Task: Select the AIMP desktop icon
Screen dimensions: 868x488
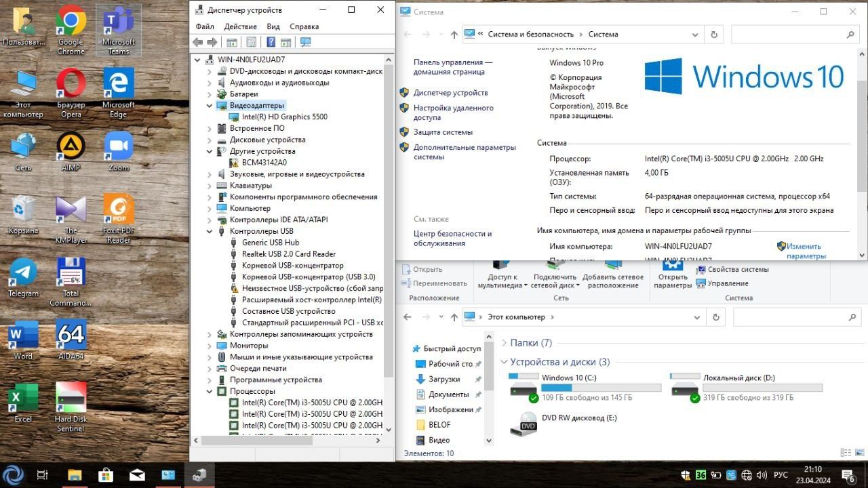Action: (71, 151)
